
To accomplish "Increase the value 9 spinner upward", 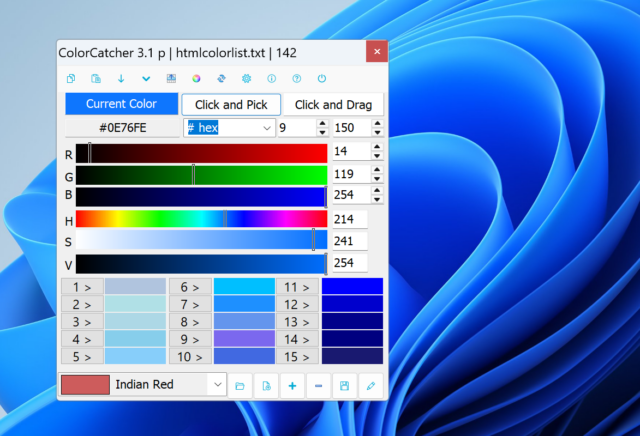I will [322, 123].
